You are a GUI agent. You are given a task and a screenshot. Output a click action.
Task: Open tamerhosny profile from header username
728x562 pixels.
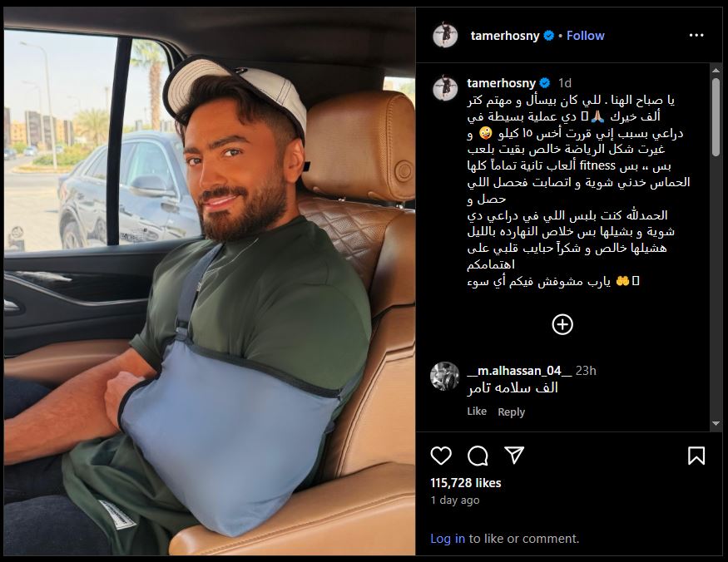pyautogui.click(x=505, y=36)
